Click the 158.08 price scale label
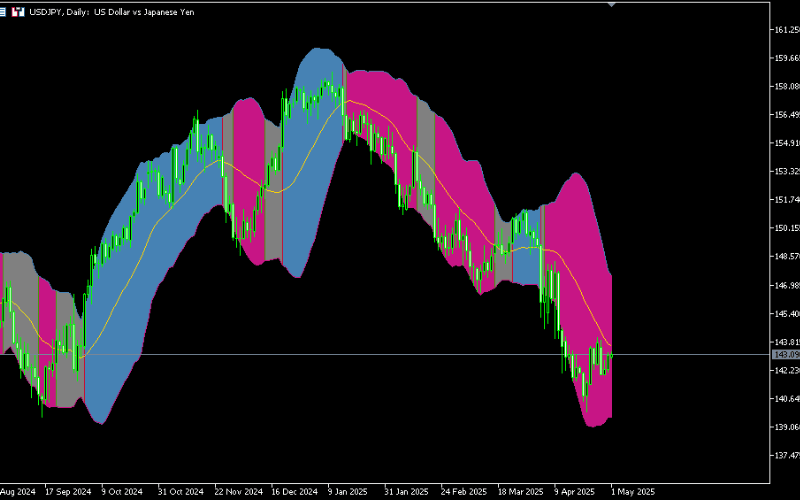Screen dimensions: 800x500 [786, 86]
